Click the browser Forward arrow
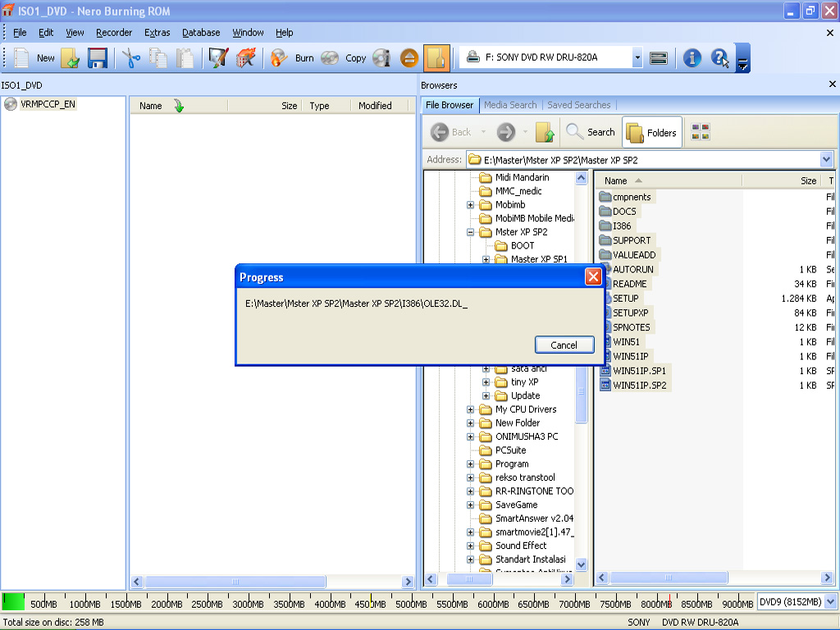This screenshot has width=840, height=630. point(505,132)
